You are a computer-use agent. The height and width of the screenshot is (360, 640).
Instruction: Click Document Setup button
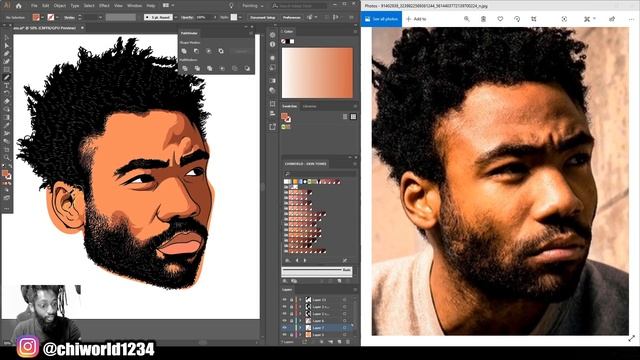coord(262,18)
